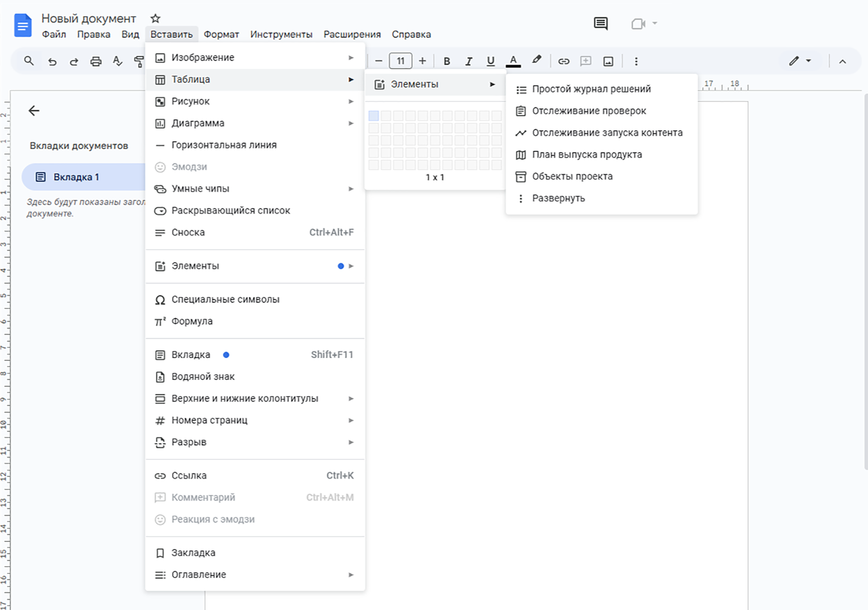The image size is (868, 610).
Task: Expand the Номера страниц submenu
Action: [255, 420]
